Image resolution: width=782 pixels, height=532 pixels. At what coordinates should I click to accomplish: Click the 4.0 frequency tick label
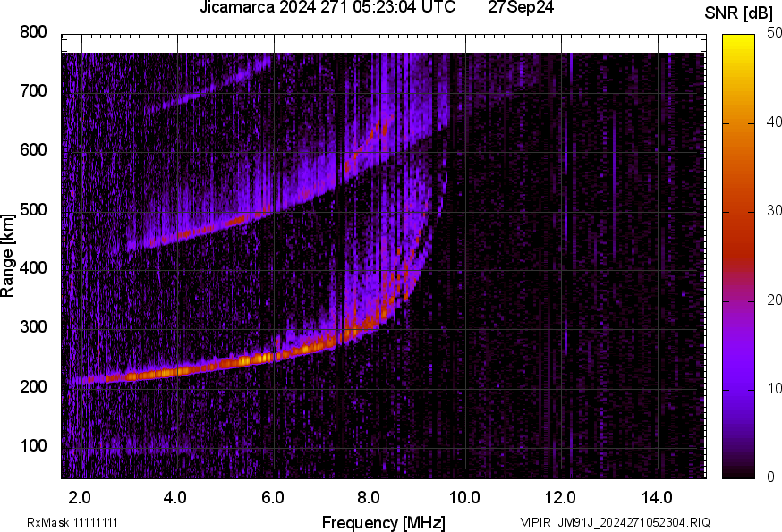175,497
